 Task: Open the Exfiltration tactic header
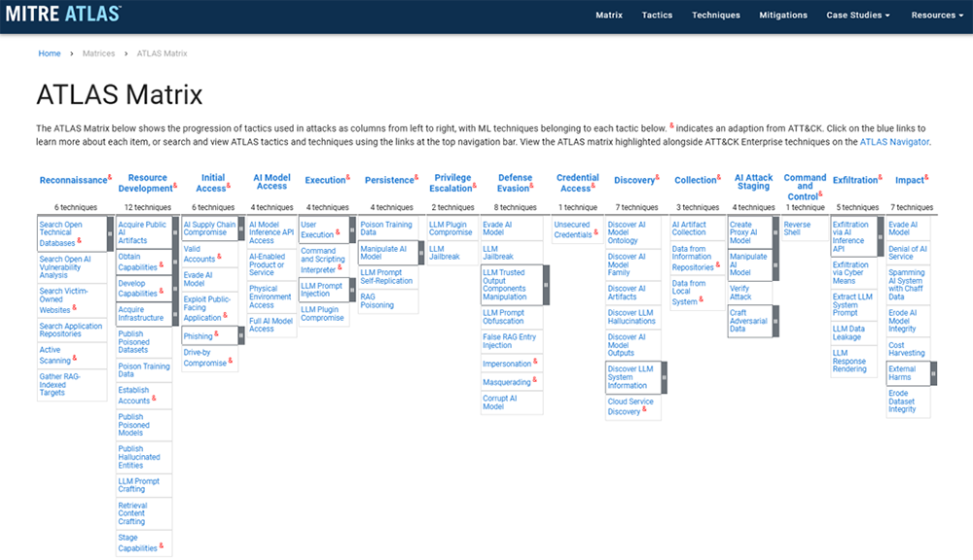(856, 181)
